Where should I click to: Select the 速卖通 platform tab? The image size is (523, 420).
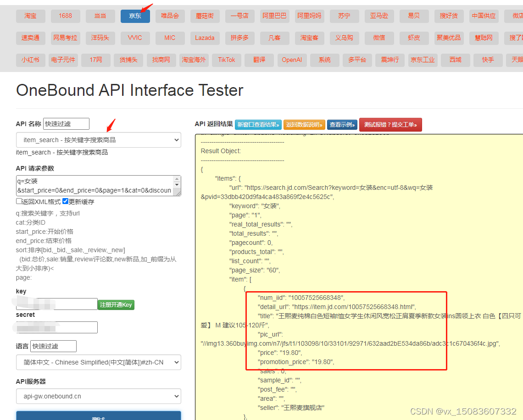[x=31, y=38]
